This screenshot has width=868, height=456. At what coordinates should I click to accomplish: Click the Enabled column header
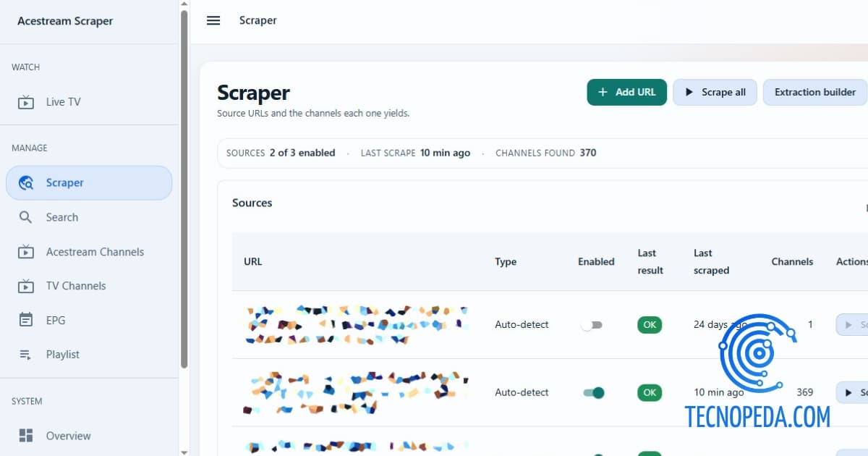pos(596,262)
